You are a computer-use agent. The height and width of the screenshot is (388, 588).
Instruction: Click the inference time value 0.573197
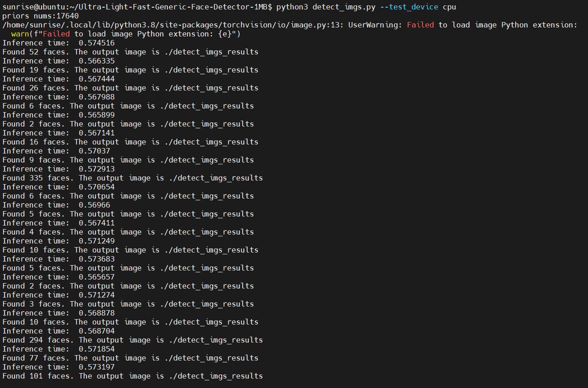pos(96,367)
